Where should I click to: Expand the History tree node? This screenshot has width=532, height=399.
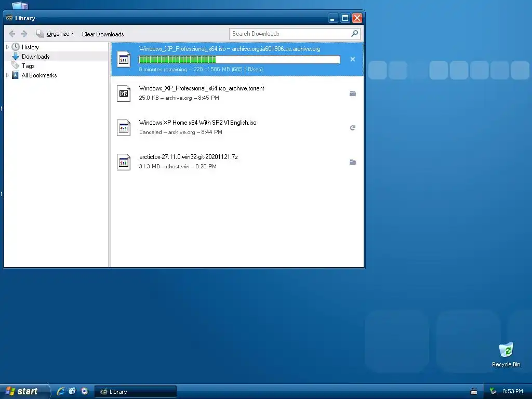pos(7,47)
